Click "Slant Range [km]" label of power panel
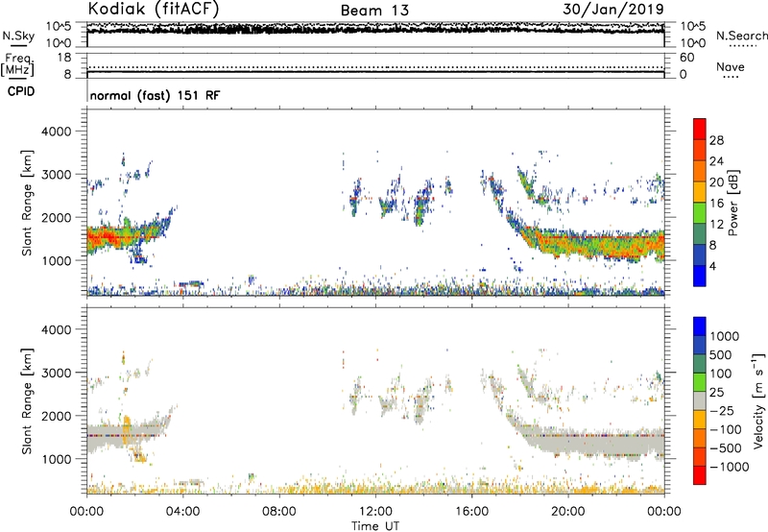Screen dimensions: 768x532 tap(27, 203)
